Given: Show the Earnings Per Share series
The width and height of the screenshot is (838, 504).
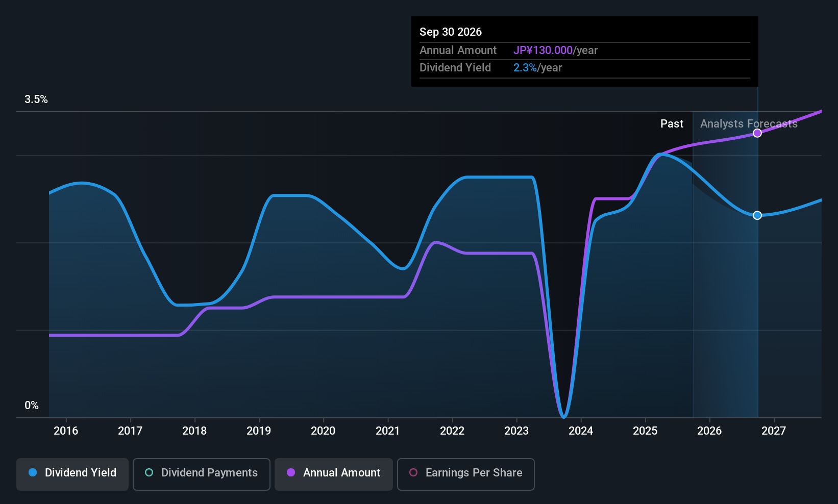Looking at the screenshot, I should pos(465,473).
